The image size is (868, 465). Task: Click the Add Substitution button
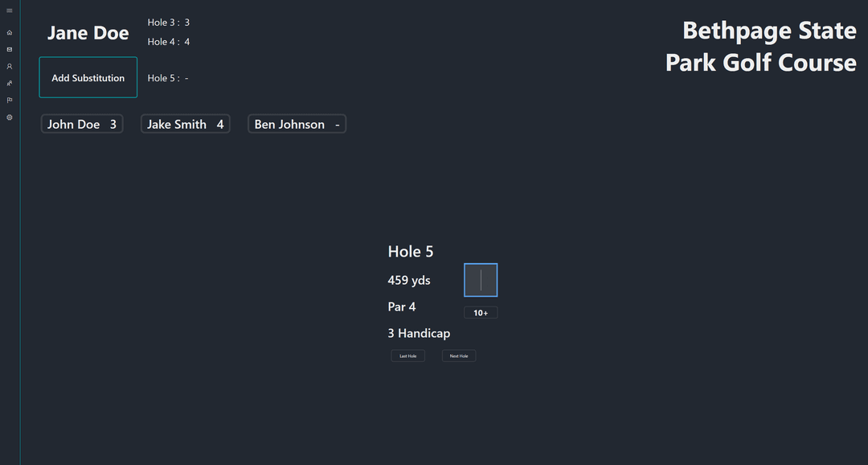point(88,78)
